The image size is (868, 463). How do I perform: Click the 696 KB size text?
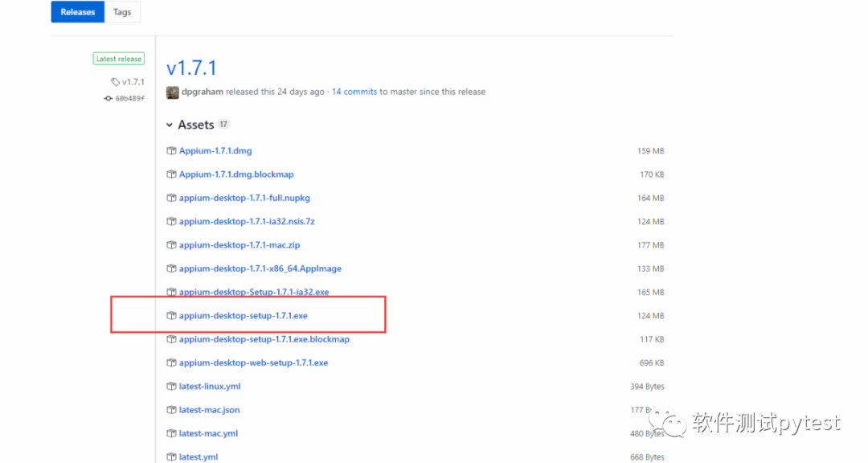point(652,363)
